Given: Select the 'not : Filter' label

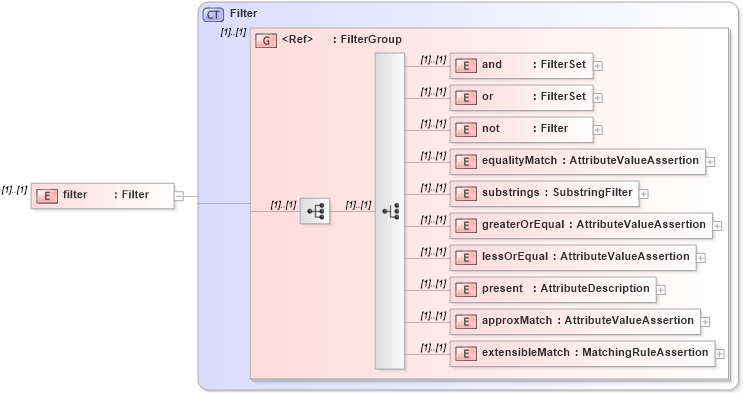Looking at the screenshot, I should pyautogui.click(x=525, y=128).
